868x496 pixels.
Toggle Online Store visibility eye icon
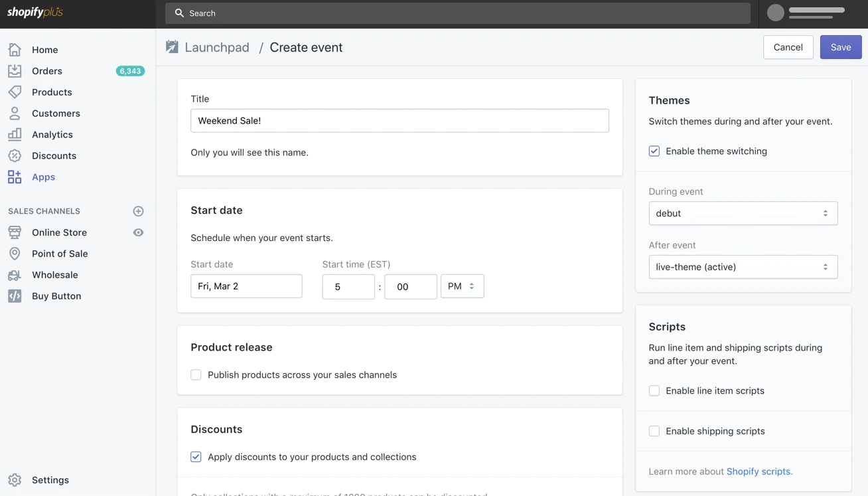point(138,232)
